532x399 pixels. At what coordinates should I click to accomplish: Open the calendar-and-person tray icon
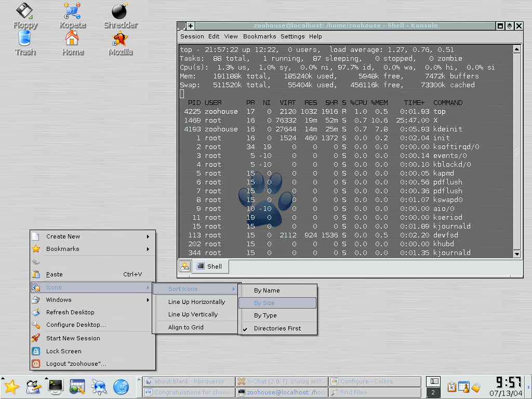[464, 387]
